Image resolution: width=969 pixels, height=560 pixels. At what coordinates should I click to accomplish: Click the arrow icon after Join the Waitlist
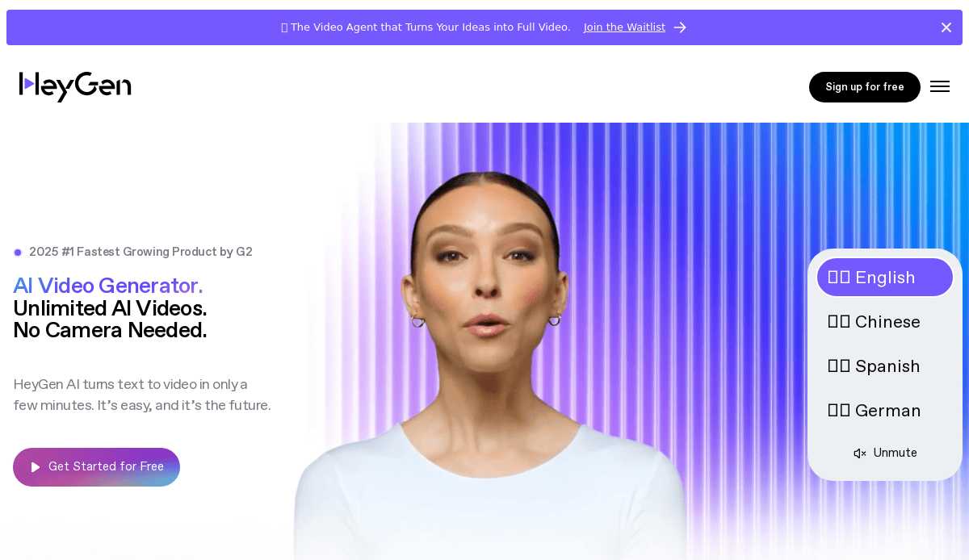(680, 27)
